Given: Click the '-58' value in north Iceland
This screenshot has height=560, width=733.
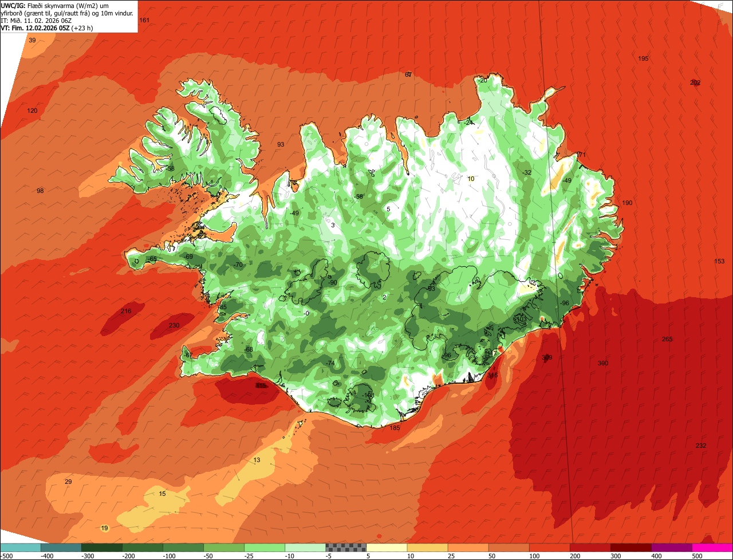Looking at the screenshot, I should point(358,197).
